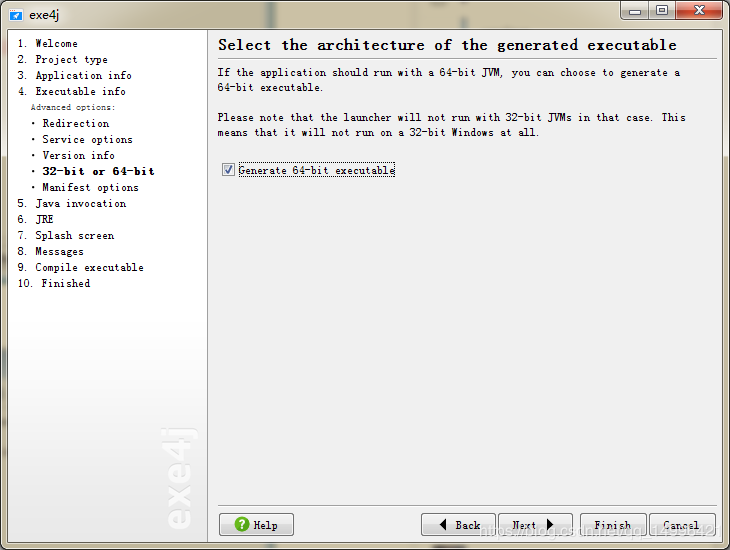Select Manifest options entry
Viewport: 730px width, 550px height.
tap(90, 187)
